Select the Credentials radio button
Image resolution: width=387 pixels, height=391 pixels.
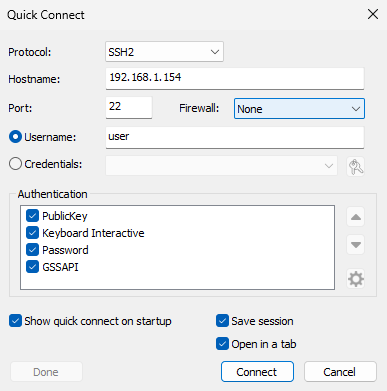pos(15,164)
